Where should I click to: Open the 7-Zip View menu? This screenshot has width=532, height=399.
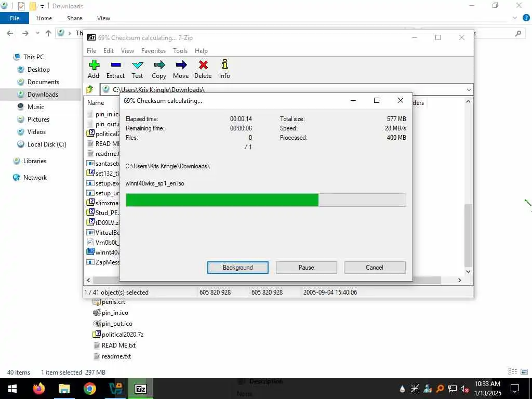point(127,50)
